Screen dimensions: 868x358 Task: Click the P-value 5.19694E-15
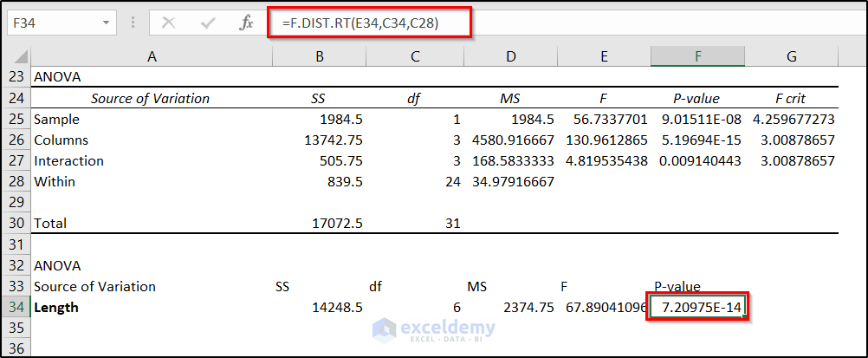[x=702, y=140]
